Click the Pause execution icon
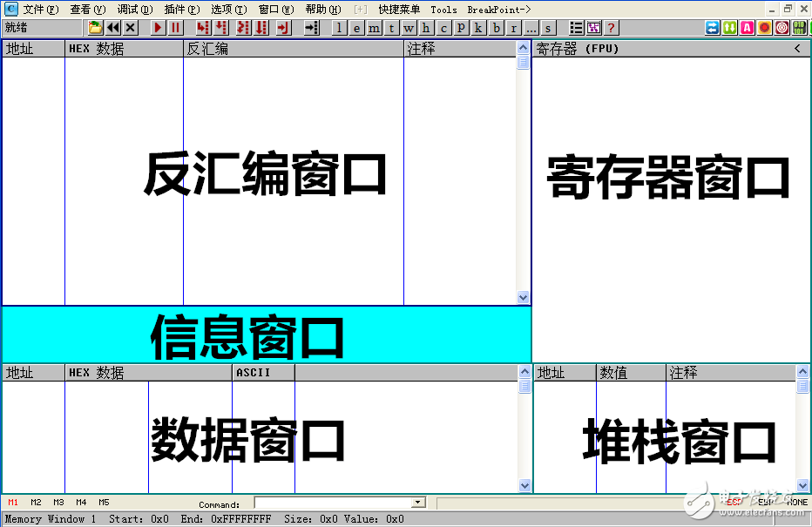Viewport: 812px width, 527px height. click(174, 27)
